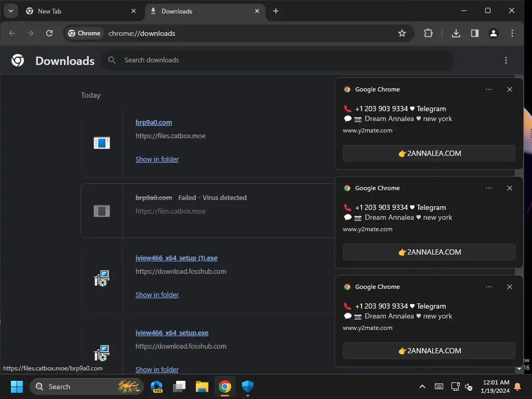Click the Chrome taskbar icon
532x399 pixels.
click(x=224, y=387)
